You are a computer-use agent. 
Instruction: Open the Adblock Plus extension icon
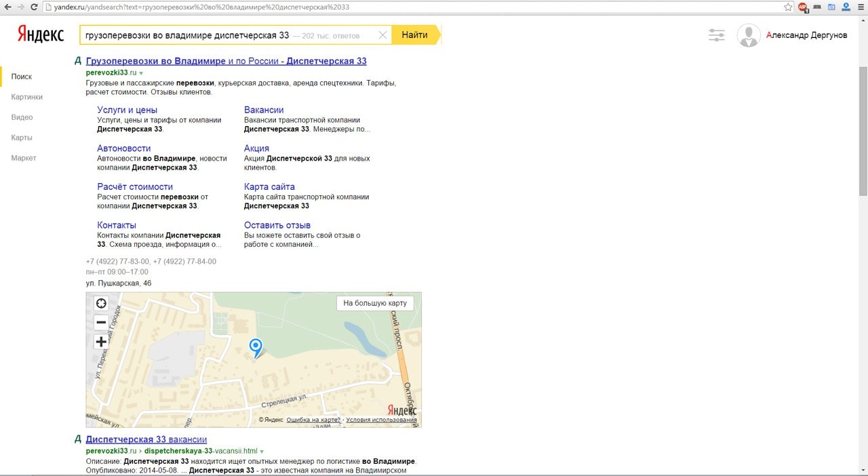click(803, 7)
